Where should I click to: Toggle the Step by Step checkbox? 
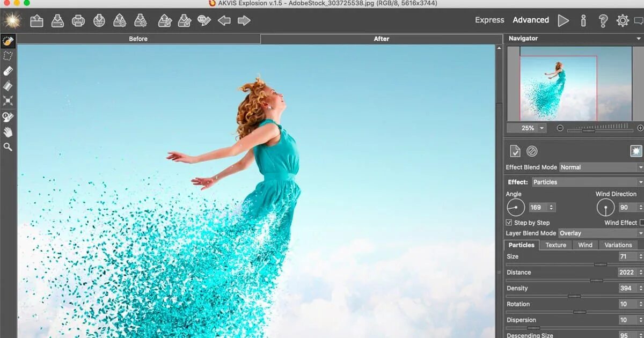pyautogui.click(x=509, y=222)
